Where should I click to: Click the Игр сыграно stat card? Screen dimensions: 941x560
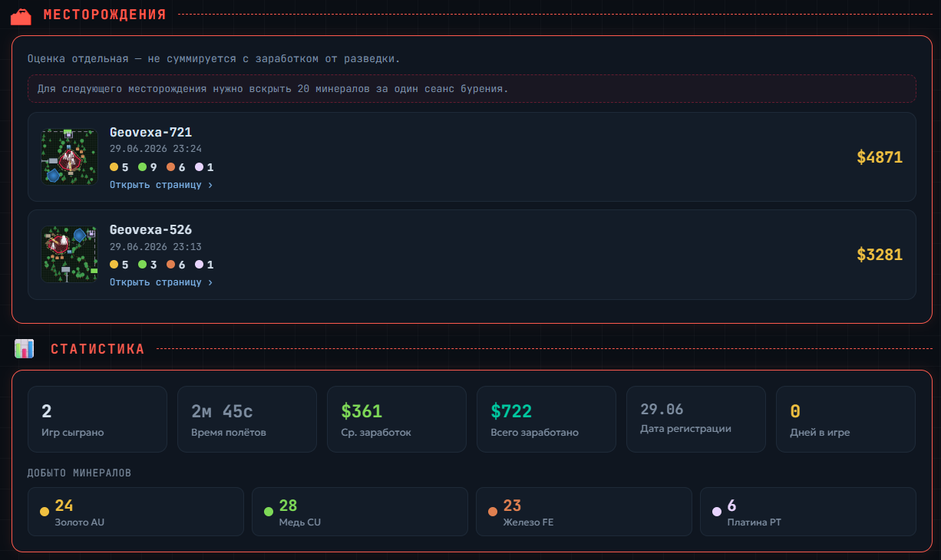point(97,419)
